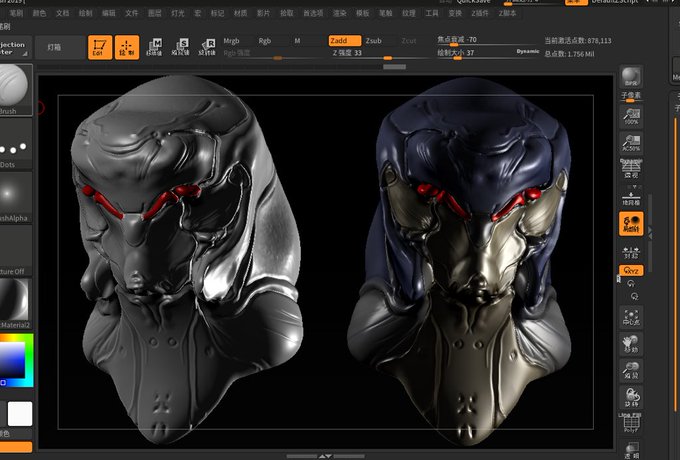
Task: Open the 灯光 (Light) menu
Action: pos(178,13)
